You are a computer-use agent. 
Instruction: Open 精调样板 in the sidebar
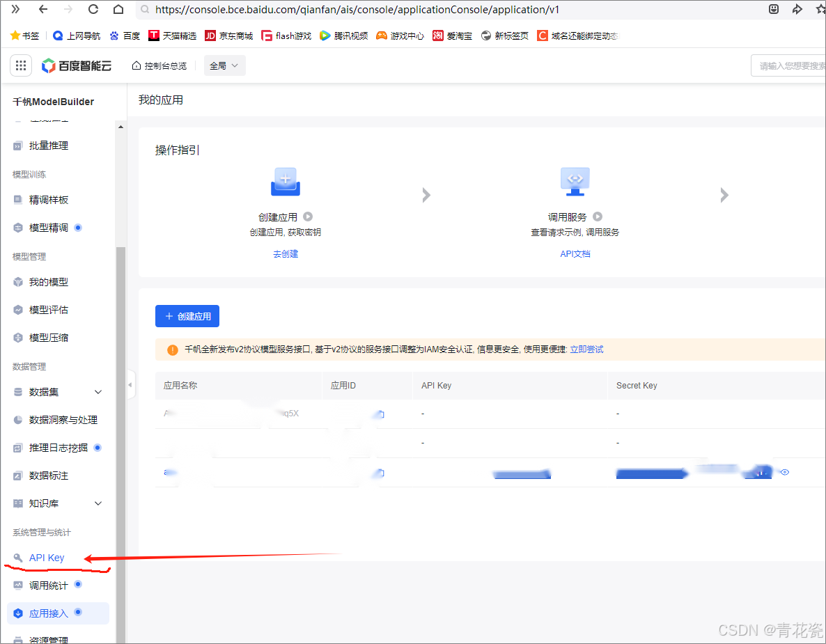click(x=49, y=200)
